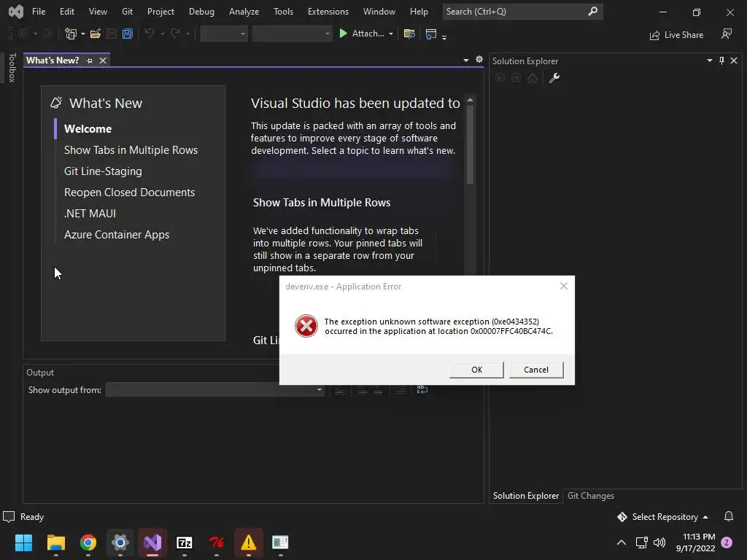Viewport: 747px width, 560px height.
Task: Toggle word wrap icon in Output toolbar
Action: (422, 389)
